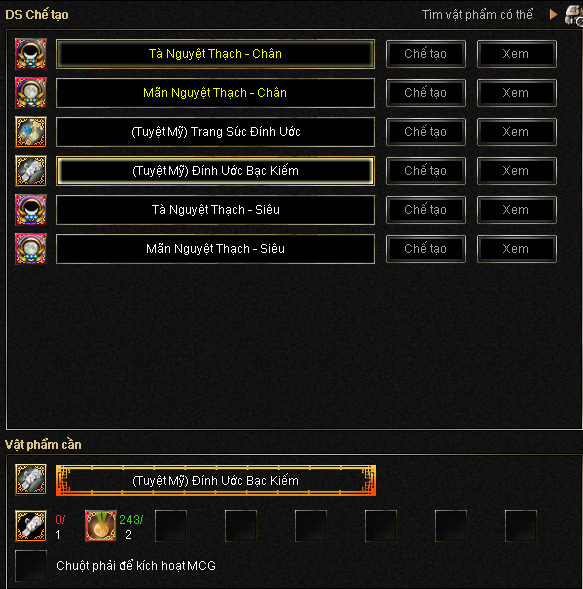Click Chế tạo for Đính Ước Bạc Kiếm

(x=426, y=171)
